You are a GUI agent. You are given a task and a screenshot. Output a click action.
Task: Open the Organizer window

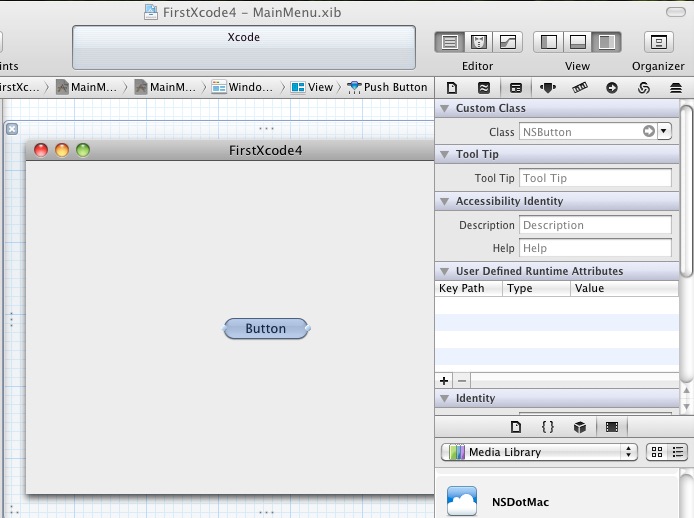coord(658,42)
